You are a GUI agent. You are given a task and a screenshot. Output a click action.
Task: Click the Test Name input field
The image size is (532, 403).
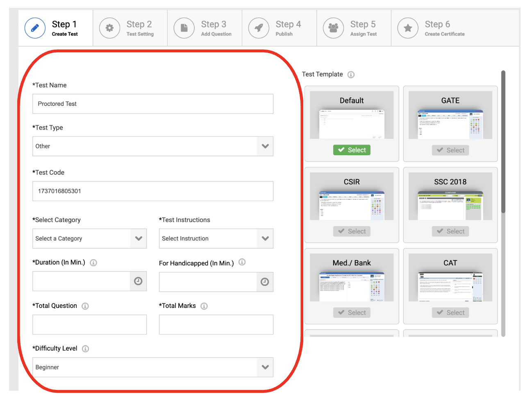click(x=153, y=104)
